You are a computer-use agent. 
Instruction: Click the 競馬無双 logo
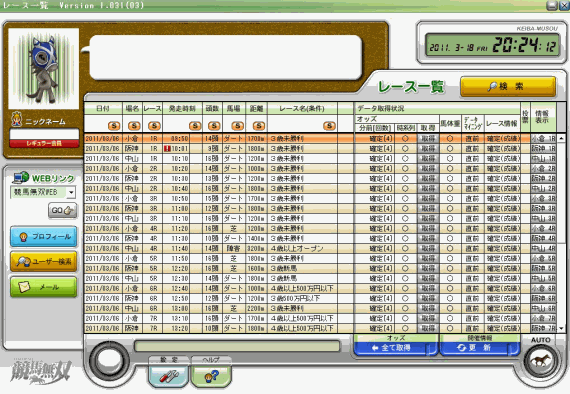tap(40, 371)
